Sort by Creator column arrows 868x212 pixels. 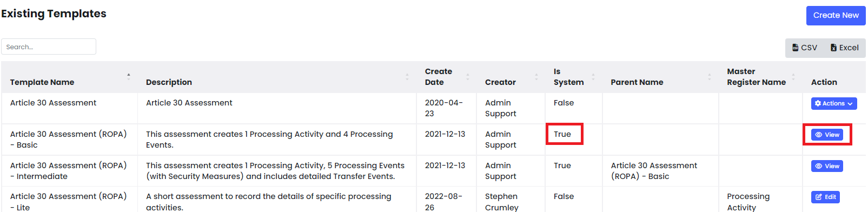point(536,77)
